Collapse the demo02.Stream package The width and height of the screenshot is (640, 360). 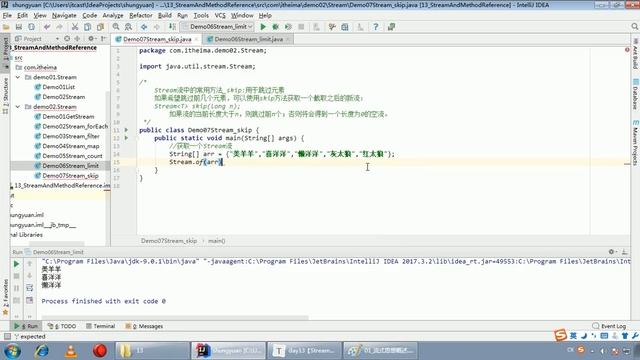[18, 107]
